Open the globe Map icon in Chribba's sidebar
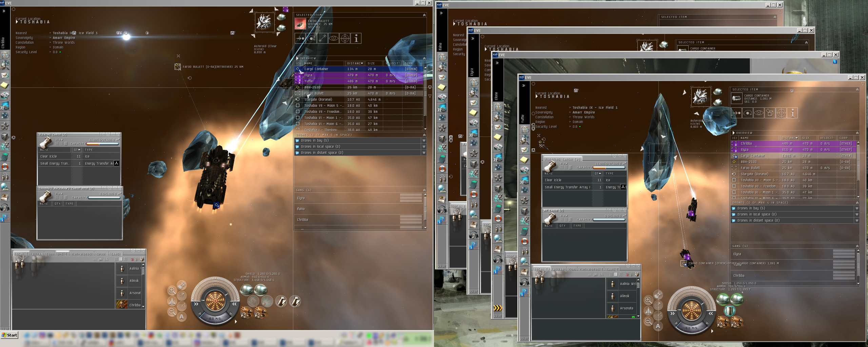 pos(5,187)
